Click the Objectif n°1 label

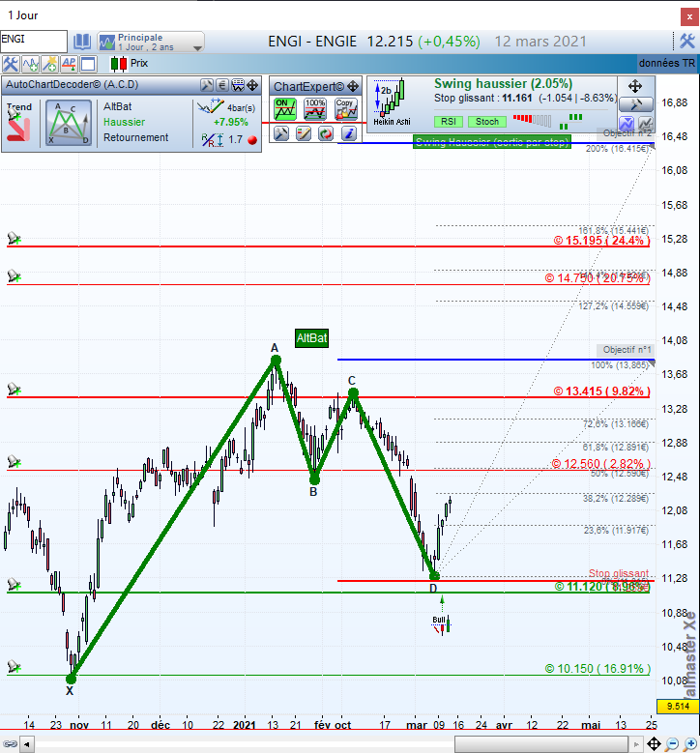(626, 350)
